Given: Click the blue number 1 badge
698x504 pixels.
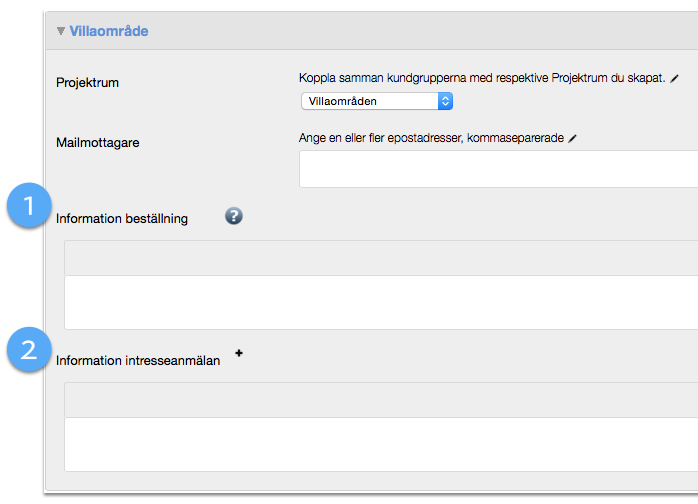Looking at the screenshot, I should point(28,206).
